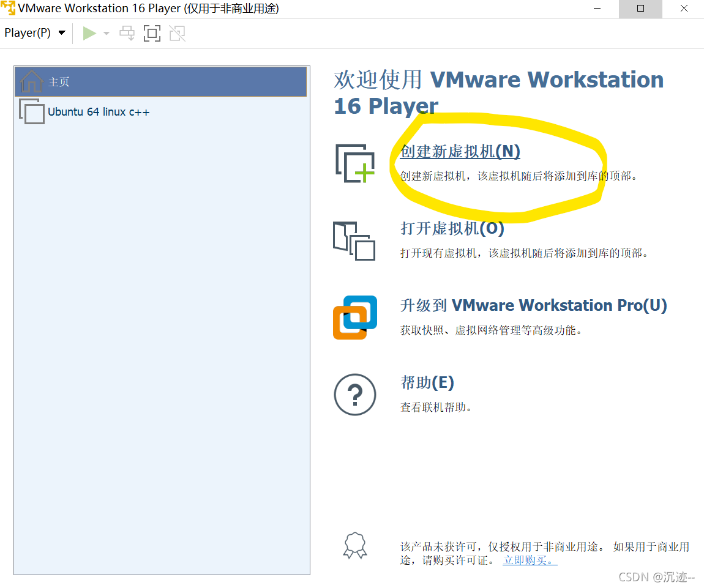Click the text 查看联机帮助。
Image resolution: width=704 pixels, height=588 pixels.
point(435,408)
